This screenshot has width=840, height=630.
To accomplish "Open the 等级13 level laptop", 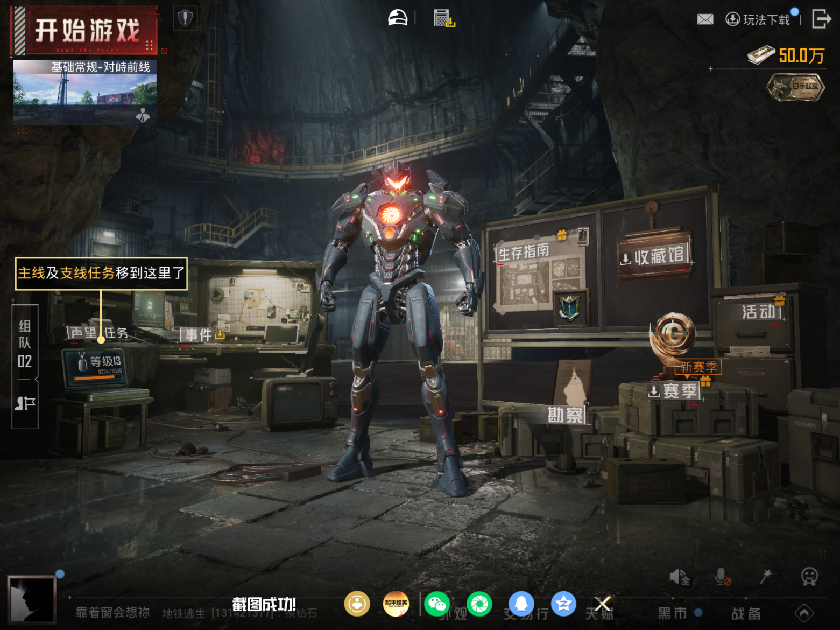I will click(95, 367).
